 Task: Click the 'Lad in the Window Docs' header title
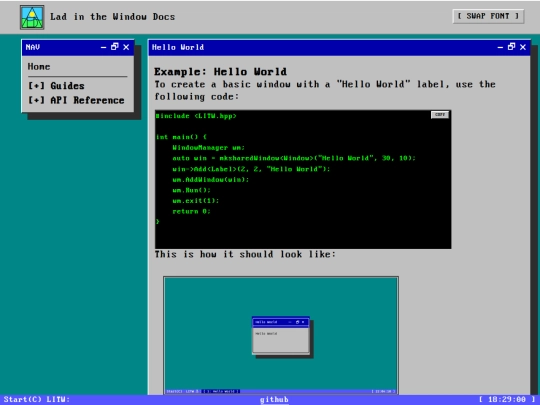(113, 17)
